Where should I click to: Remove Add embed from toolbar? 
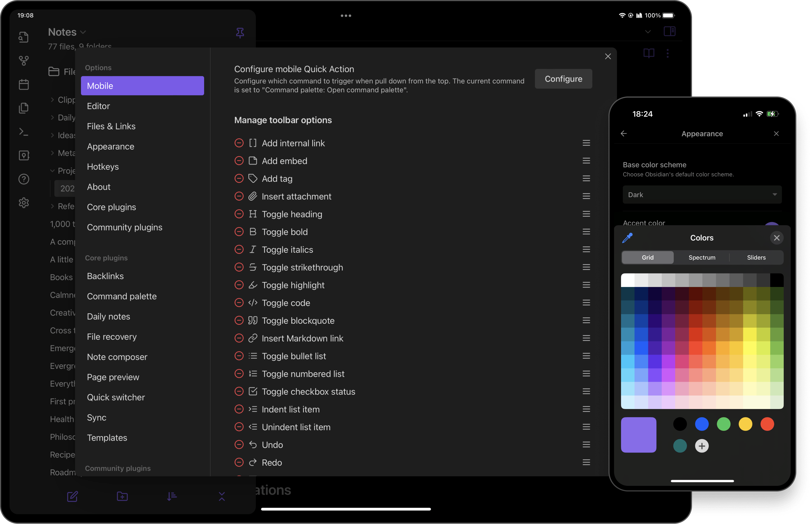tap(239, 161)
